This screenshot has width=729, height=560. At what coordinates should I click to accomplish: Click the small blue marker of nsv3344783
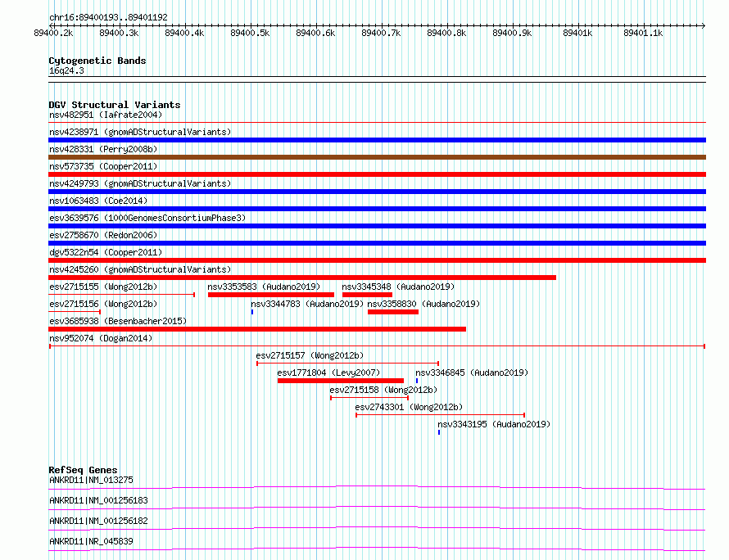pyautogui.click(x=252, y=312)
